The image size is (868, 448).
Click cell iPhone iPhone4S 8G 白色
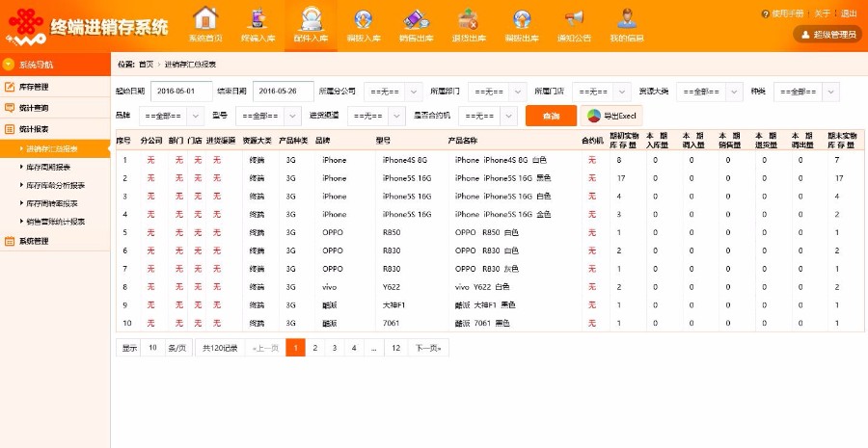[x=501, y=160]
